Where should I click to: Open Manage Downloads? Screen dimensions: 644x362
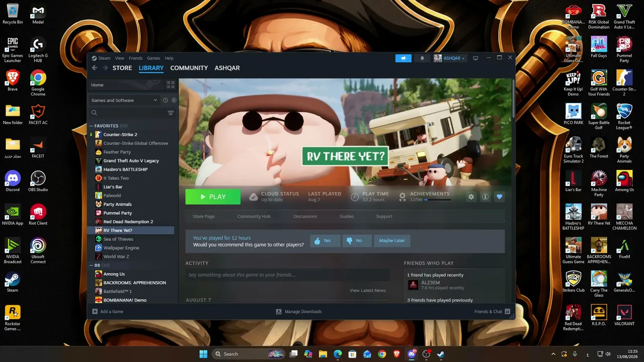[x=299, y=312]
